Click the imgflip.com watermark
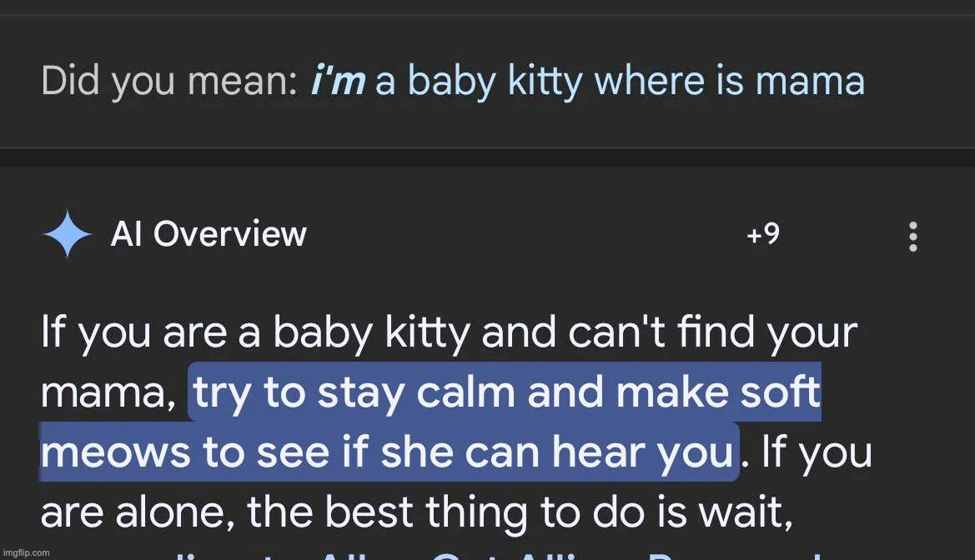 [x=25, y=552]
